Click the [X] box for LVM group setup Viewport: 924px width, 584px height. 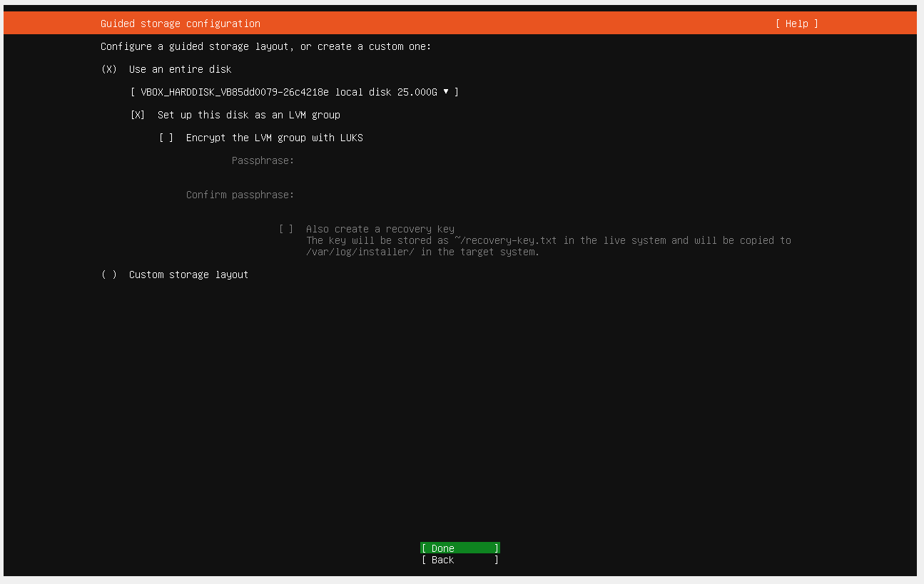138,115
